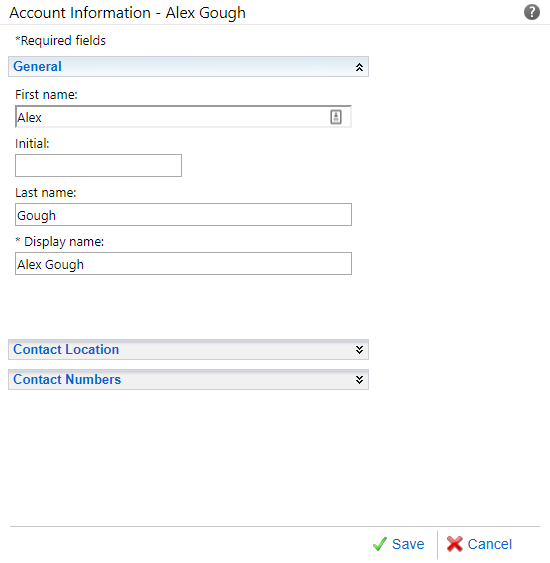The height and width of the screenshot is (563, 550).
Task: Click the '* Display name:' label
Action: point(60,242)
